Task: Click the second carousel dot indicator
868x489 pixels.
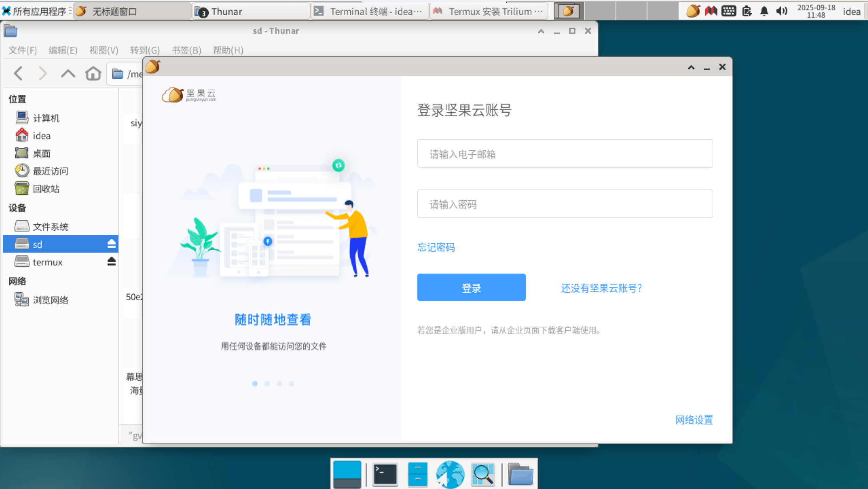Action: [267, 383]
